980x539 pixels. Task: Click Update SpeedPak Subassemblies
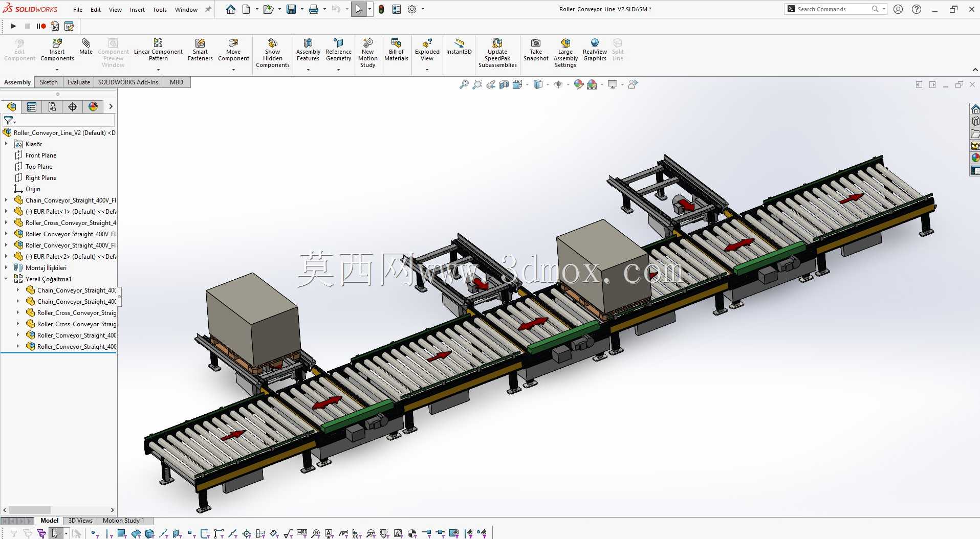[497, 53]
